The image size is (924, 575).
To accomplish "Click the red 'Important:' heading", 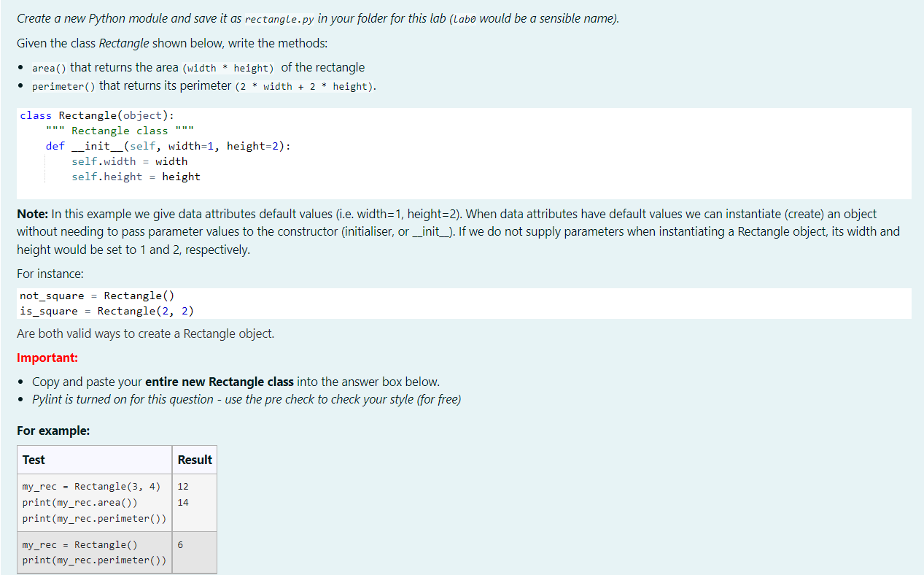I will point(47,358).
